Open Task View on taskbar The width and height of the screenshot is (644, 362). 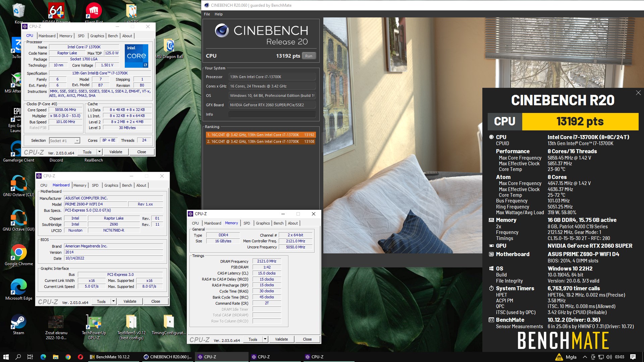pyautogui.click(x=30, y=357)
